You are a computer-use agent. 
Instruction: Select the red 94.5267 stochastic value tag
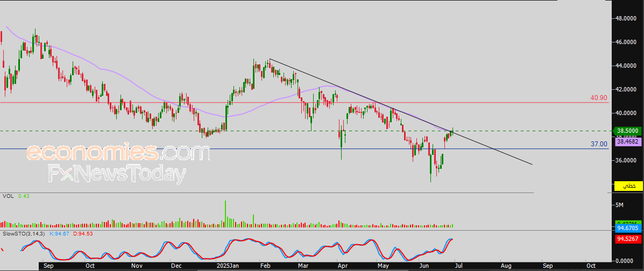coord(628,239)
